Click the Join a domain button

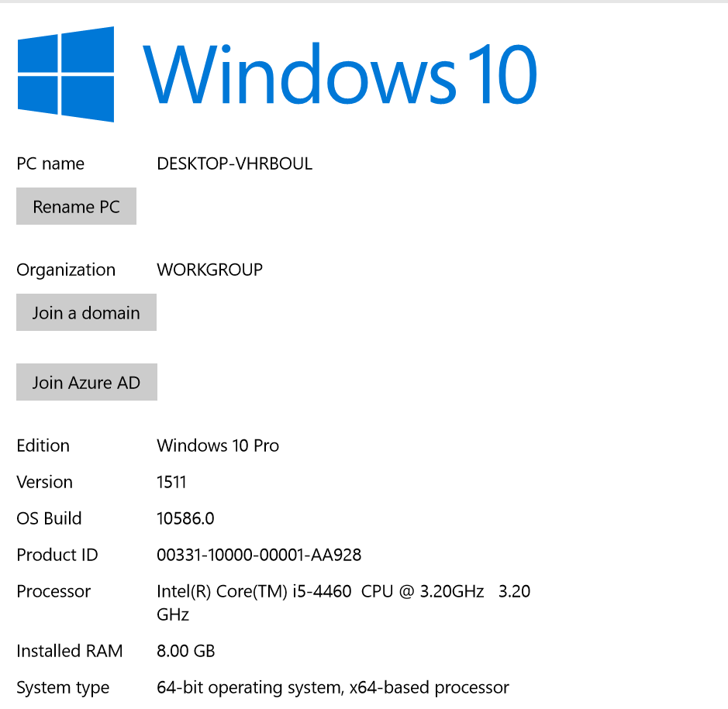(86, 312)
